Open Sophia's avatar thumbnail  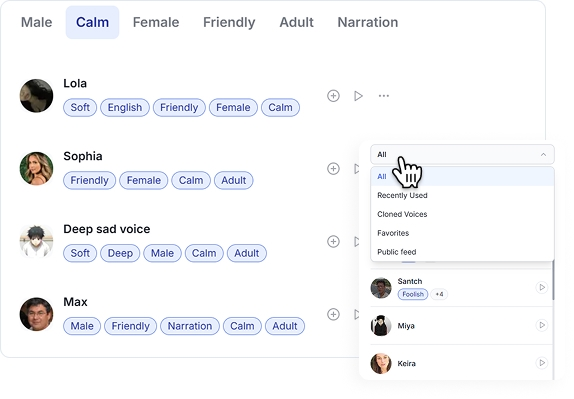click(36, 169)
